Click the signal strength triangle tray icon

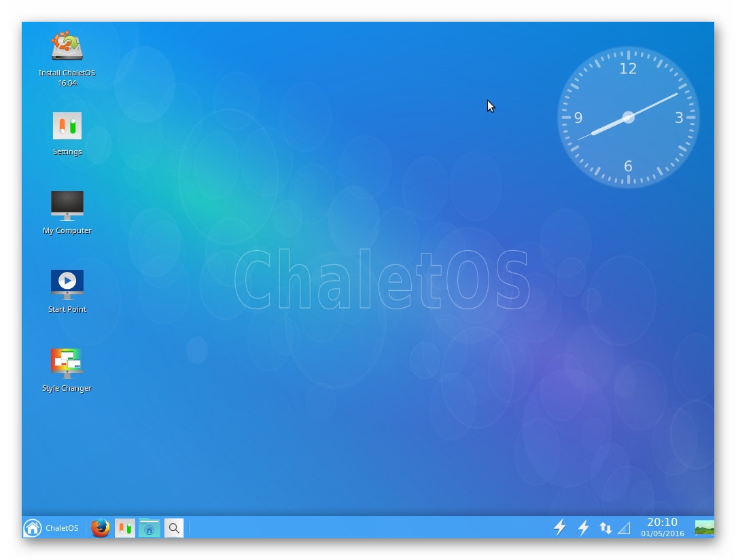coord(624,529)
